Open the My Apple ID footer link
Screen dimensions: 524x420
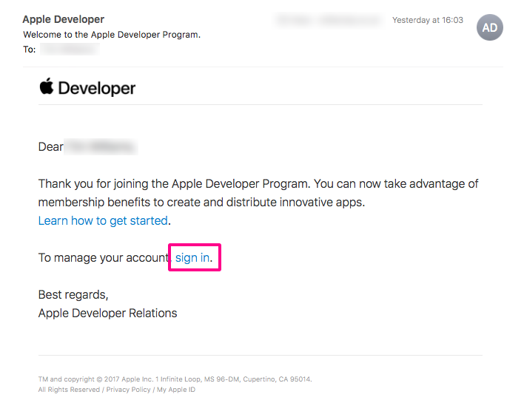(x=176, y=390)
